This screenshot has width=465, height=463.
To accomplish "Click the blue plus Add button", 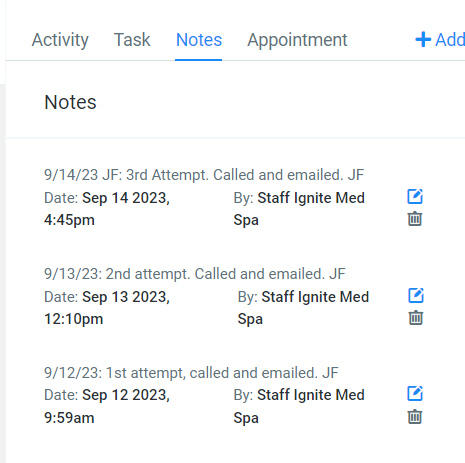I will click(440, 40).
